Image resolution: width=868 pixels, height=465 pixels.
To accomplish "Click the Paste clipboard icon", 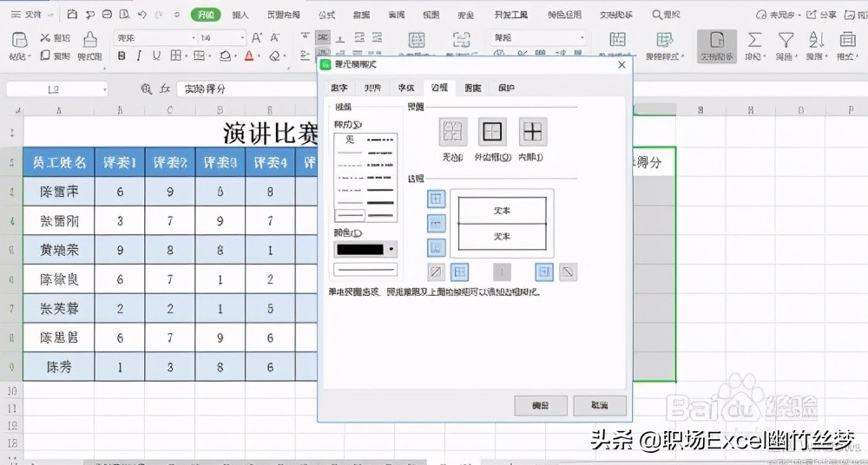I will click(x=20, y=40).
